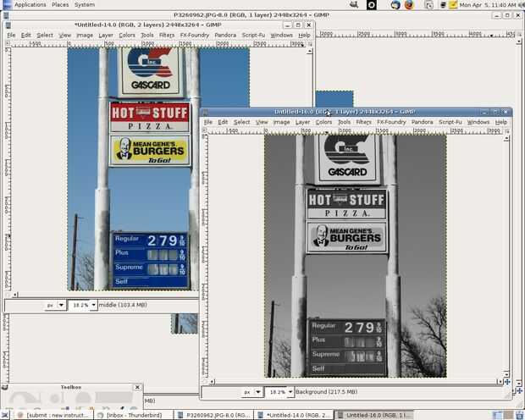The height and width of the screenshot is (420, 525).
Task: Expand 18.2% zoom dropdown in Untitled-14.0 window
Action: click(93, 305)
